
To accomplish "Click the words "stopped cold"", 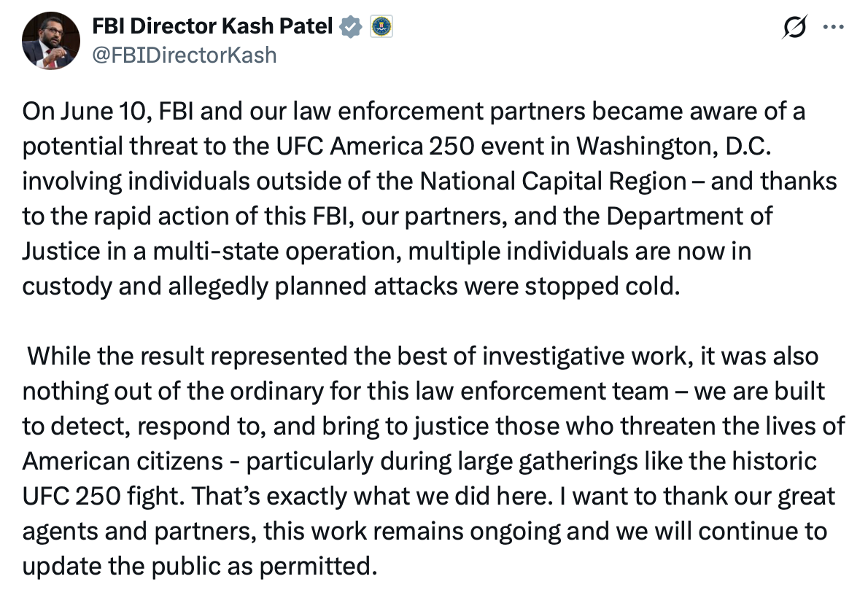I will coord(602,287).
